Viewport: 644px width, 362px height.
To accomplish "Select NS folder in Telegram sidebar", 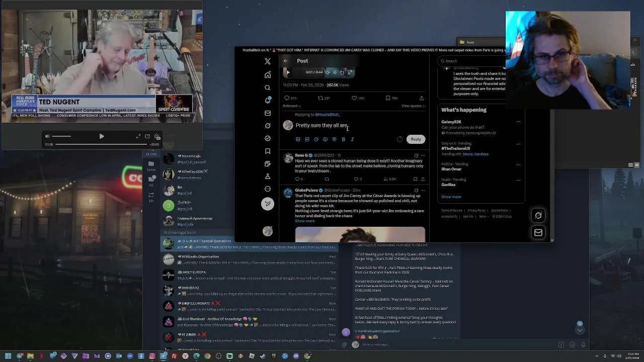I will coord(151,180).
